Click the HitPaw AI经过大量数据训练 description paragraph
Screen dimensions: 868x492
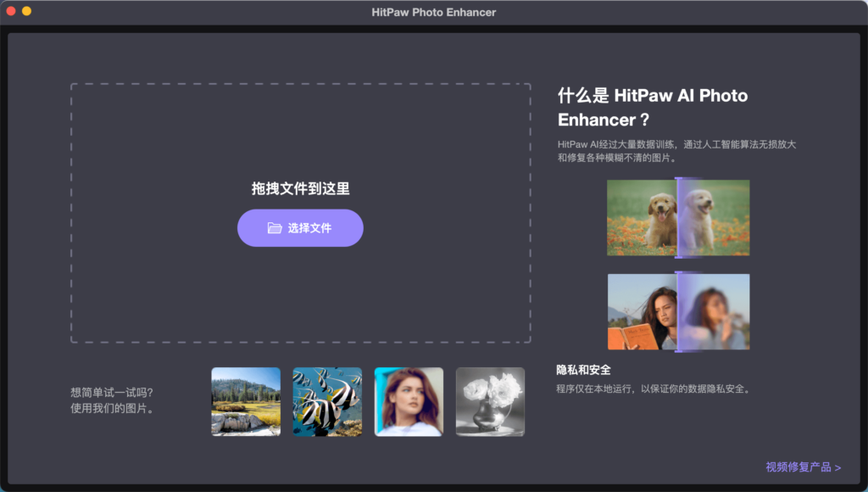(x=676, y=151)
